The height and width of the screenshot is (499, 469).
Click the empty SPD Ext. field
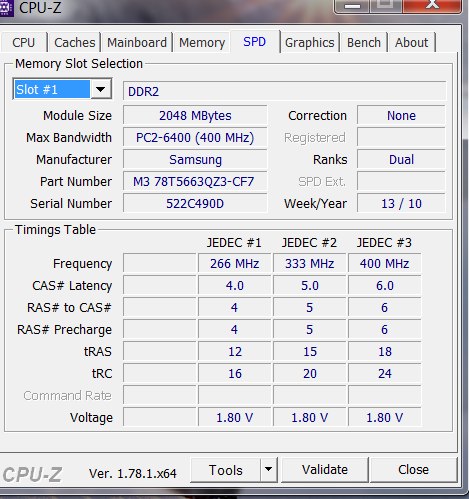401,182
